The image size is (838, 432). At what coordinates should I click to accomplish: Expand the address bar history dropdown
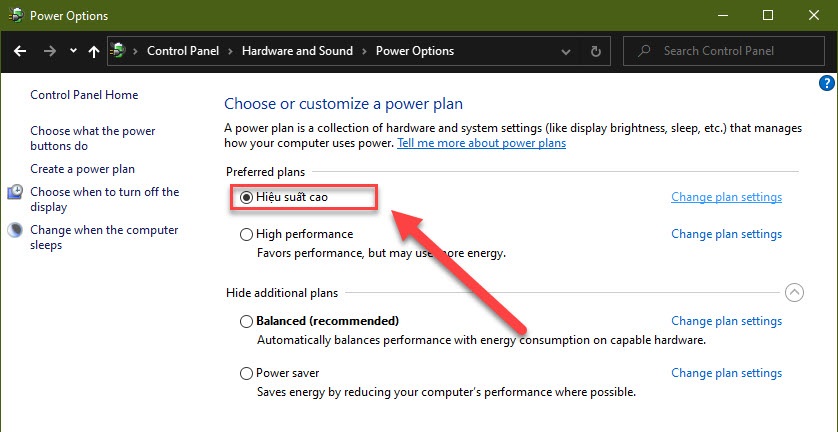pos(565,51)
